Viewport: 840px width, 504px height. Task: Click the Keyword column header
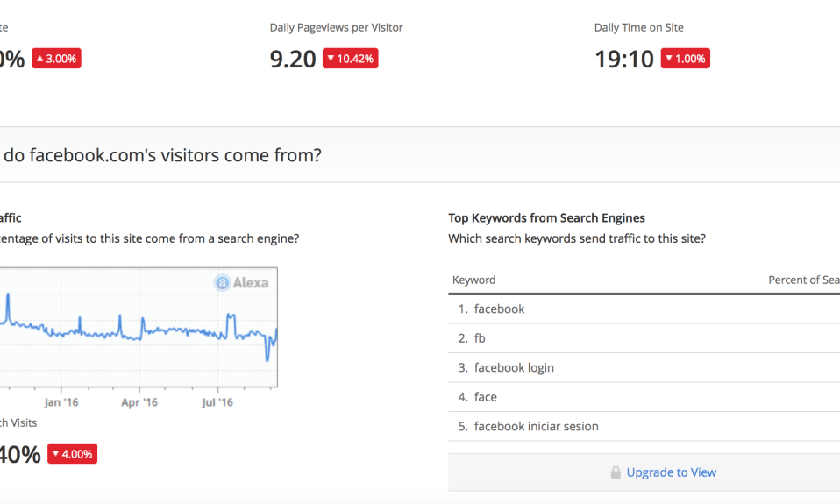[x=473, y=280]
